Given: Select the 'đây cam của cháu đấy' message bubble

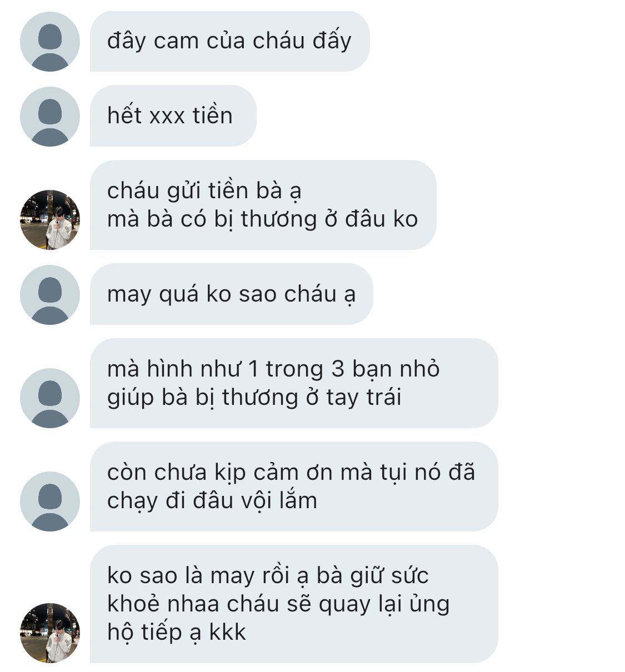Looking at the screenshot, I should coord(229,42).
